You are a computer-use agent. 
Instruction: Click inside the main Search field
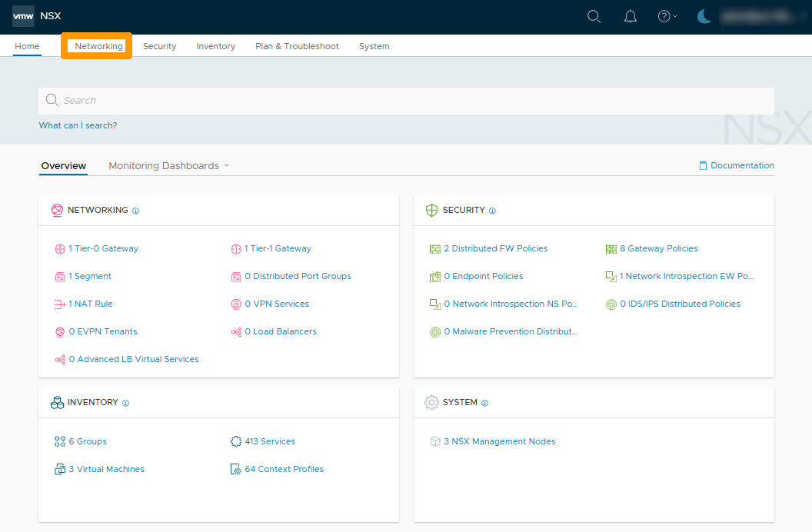point(406,101)
